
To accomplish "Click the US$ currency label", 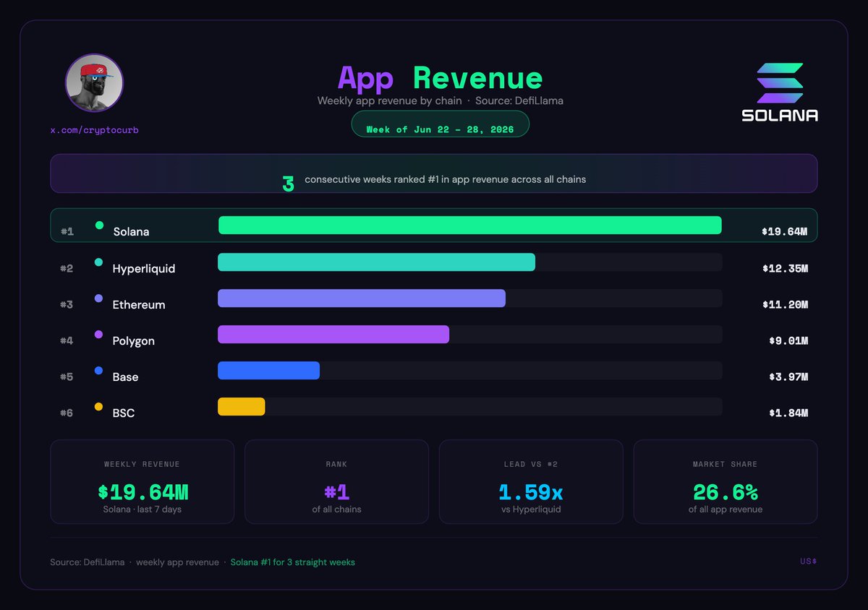I will point(809,562).
